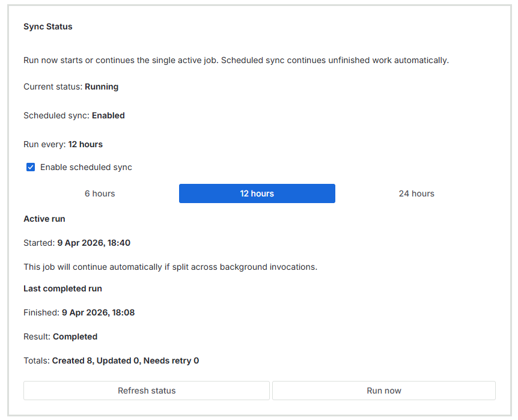Click the Last completed run heading
This screenshot has height=420, width=518.
pos(62,288)
